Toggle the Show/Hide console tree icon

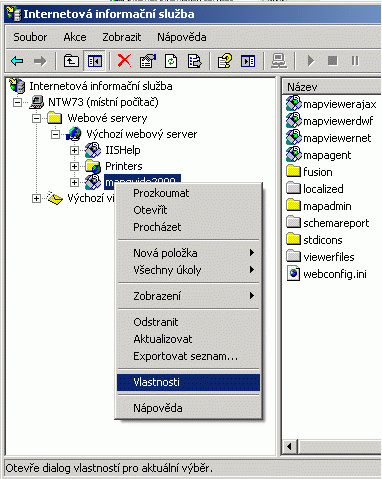click(x=95, y=61)
